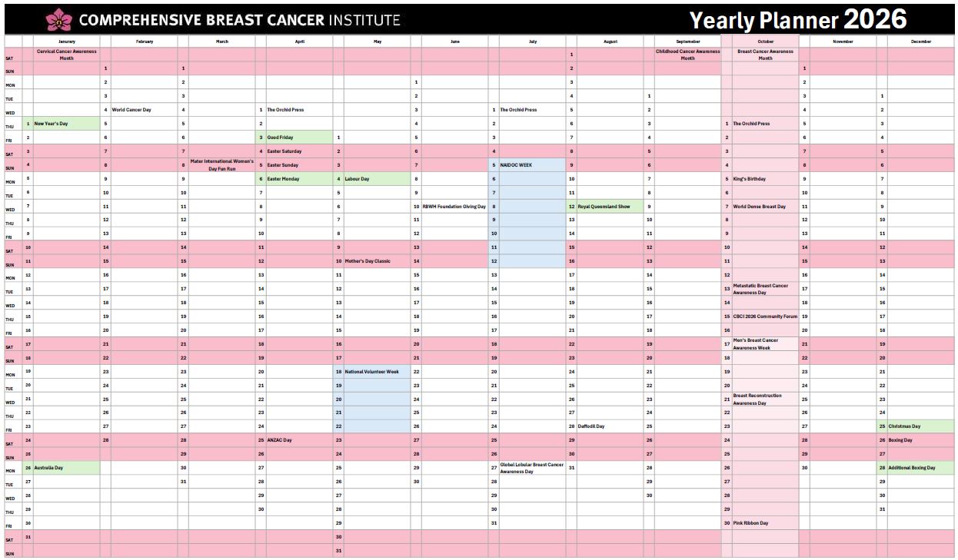Select the December month column header
The width and height of the screenshot is (958, 560).
[x=920, y=41]
